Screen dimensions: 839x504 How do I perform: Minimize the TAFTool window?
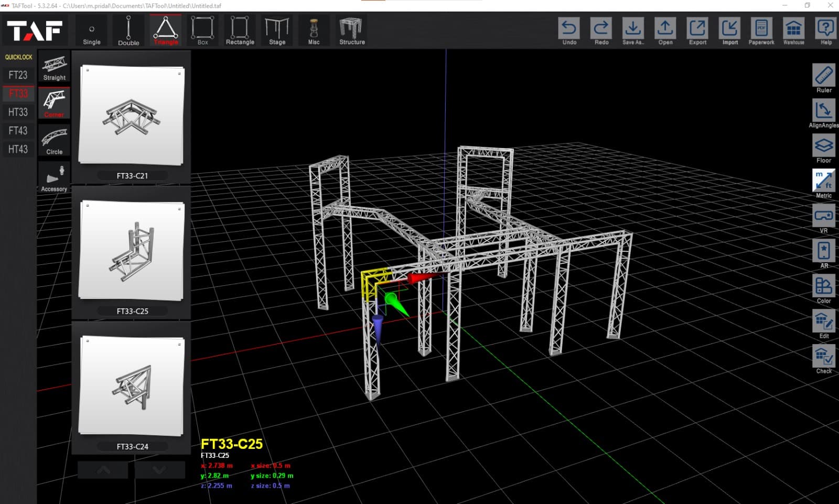(x=785, y=5)
